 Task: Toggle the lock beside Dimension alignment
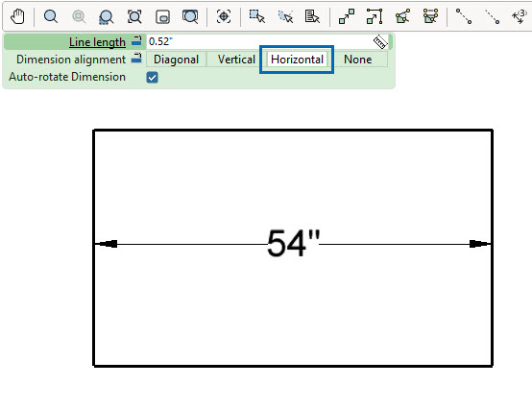pyautogui.click(x=136, y=58)
